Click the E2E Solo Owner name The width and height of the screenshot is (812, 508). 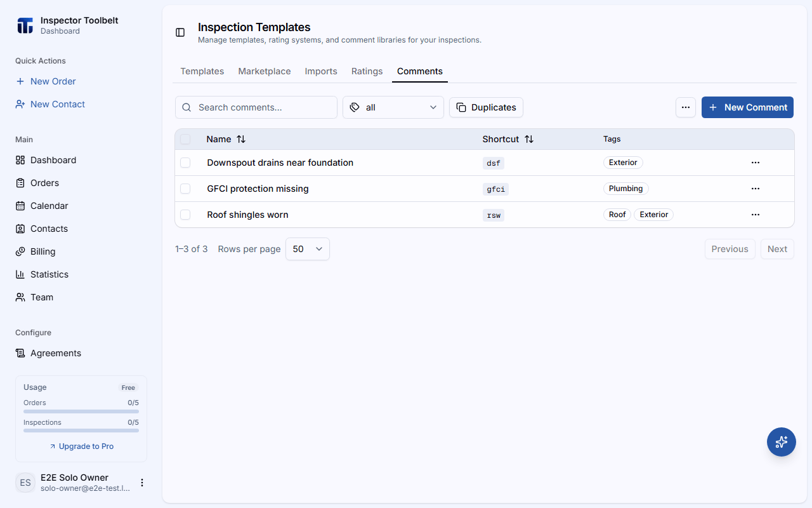74,478
